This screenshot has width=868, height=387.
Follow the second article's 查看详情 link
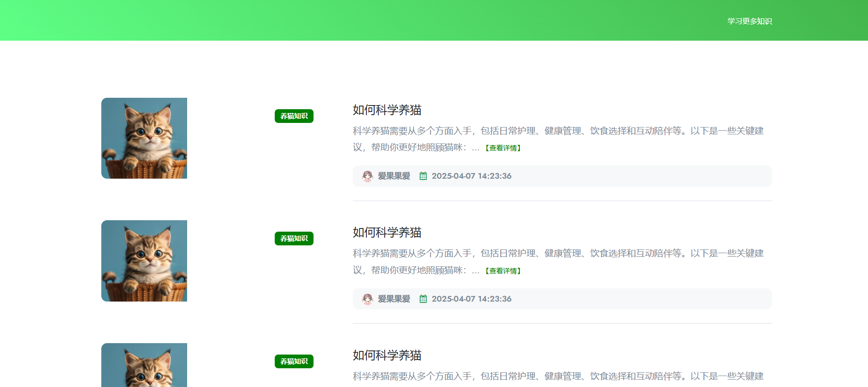[x=502, y=271]
